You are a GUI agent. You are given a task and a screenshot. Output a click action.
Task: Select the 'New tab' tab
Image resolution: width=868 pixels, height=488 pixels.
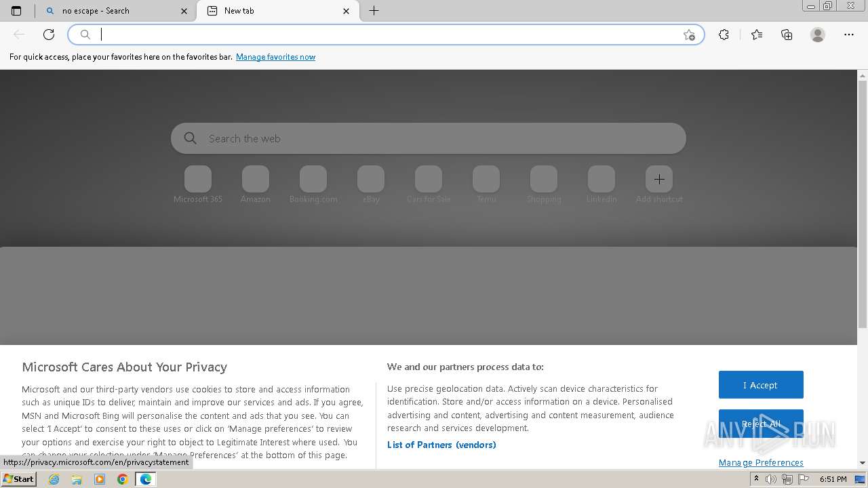pos(278,11)
